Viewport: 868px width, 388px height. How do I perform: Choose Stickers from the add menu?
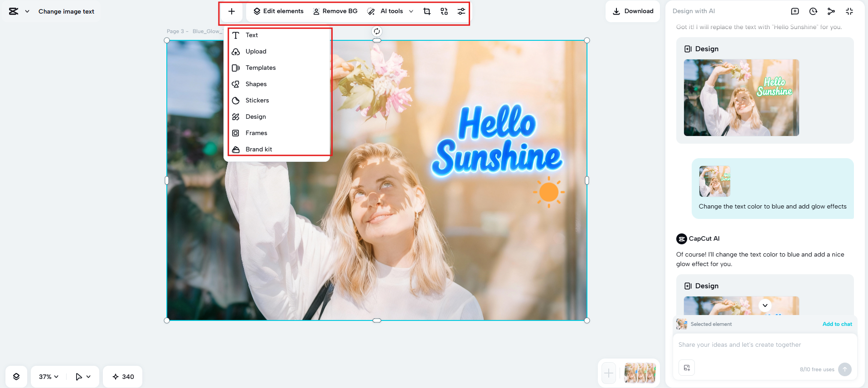[x=257, y=100]
